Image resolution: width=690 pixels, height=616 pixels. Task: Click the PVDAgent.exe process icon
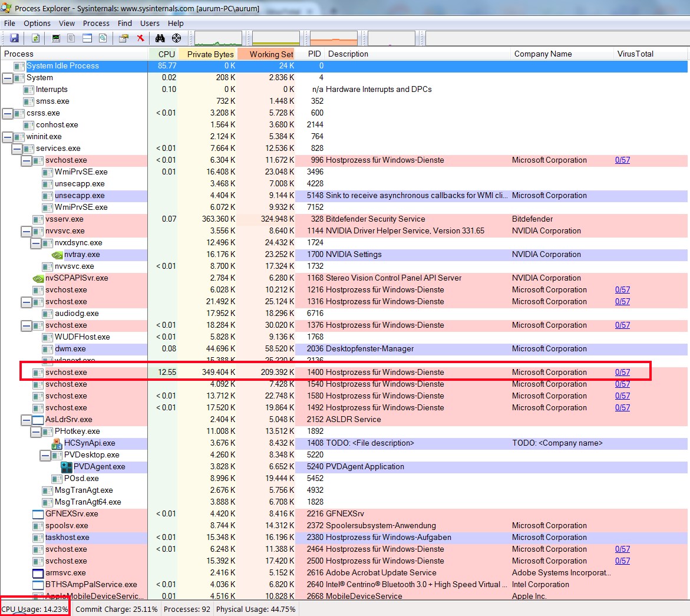coord(67,467)
